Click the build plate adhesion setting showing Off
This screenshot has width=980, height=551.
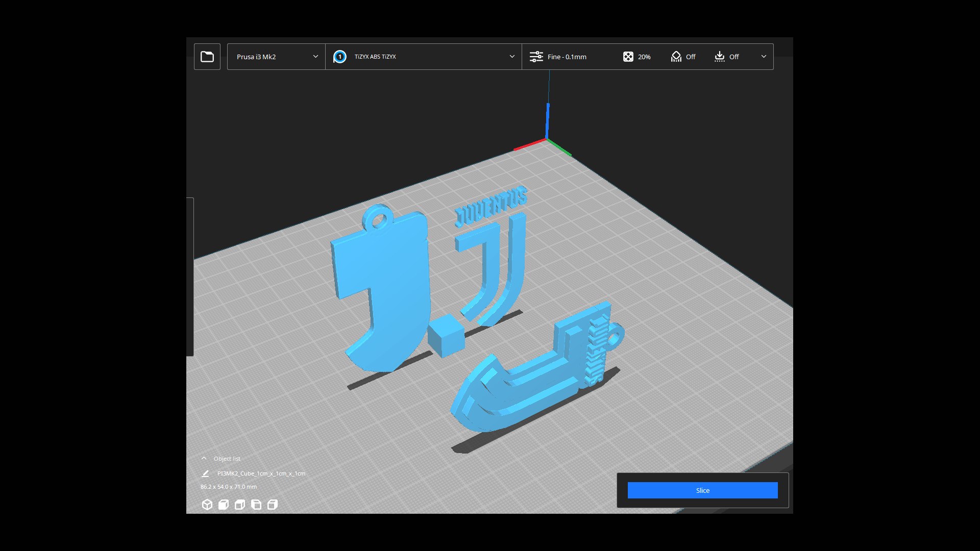[x=726, y=57]
